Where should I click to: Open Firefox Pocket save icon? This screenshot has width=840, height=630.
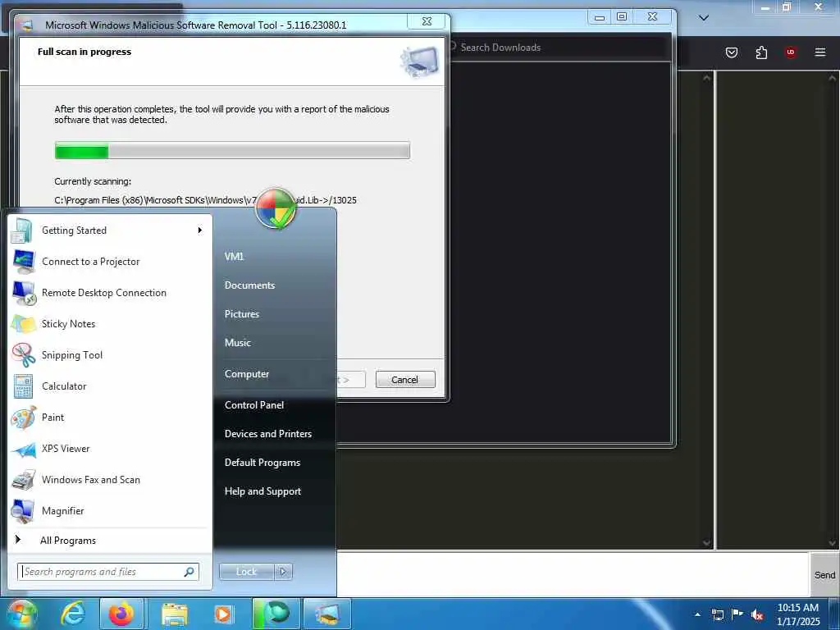coord(731,52)
